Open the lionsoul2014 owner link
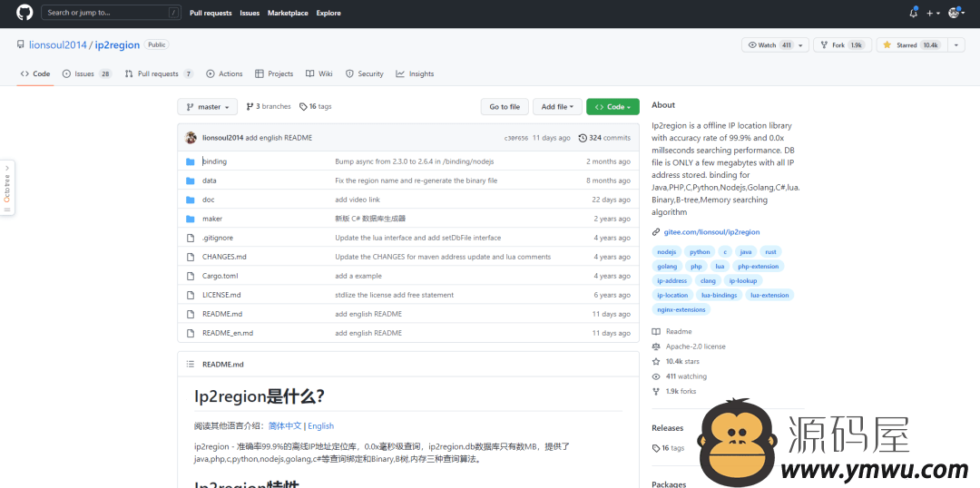 click(57, 45)
